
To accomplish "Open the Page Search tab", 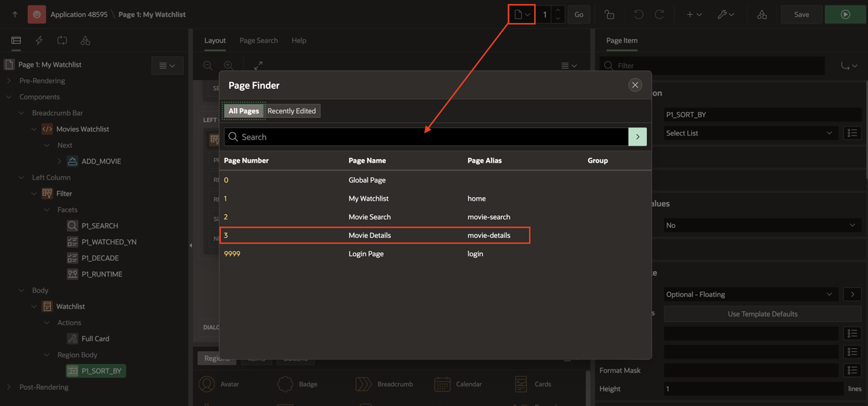I will 258,41.
